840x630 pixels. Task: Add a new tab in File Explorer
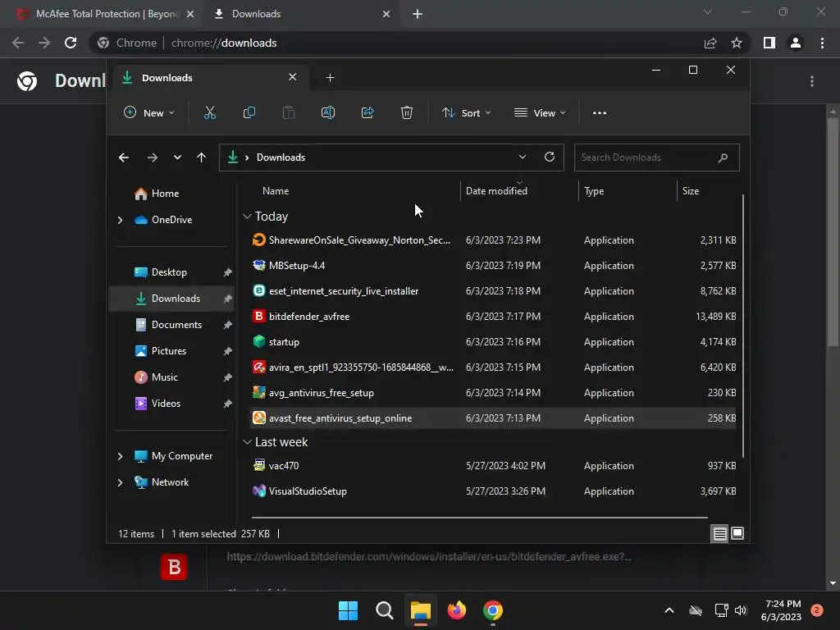[x=330, y=78]
